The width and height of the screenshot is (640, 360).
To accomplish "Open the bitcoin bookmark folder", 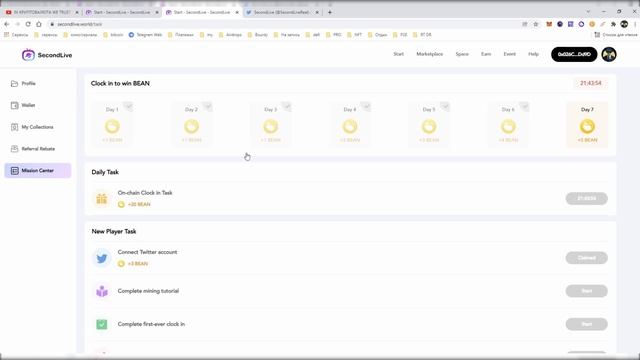I will click(113, 35).
